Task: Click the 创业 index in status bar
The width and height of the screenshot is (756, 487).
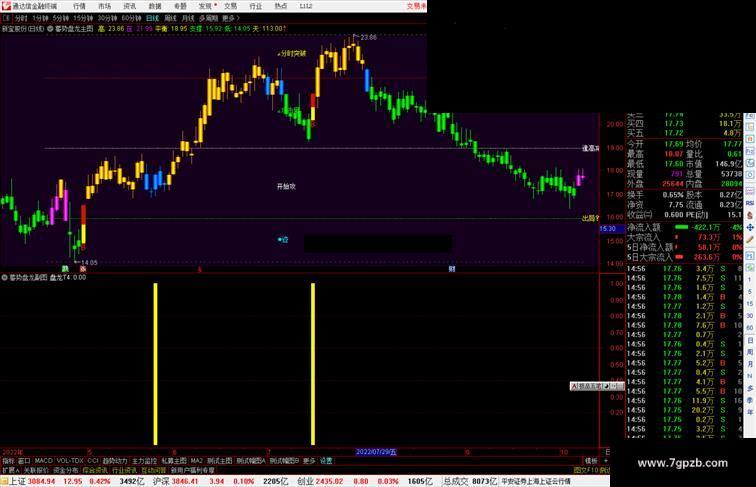Action: 306,481
